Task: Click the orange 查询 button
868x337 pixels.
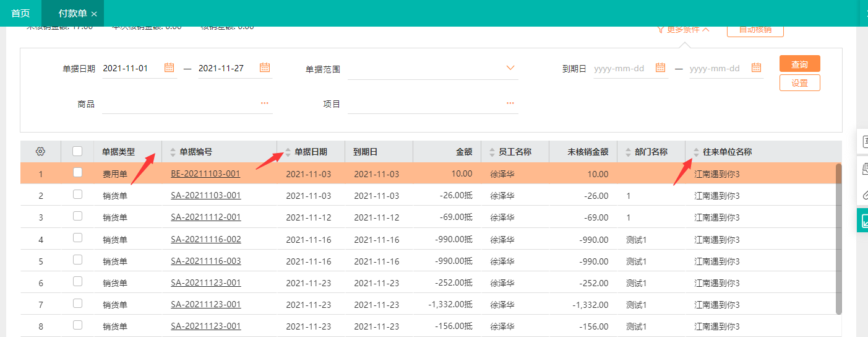Action: (x=799, y=64)
